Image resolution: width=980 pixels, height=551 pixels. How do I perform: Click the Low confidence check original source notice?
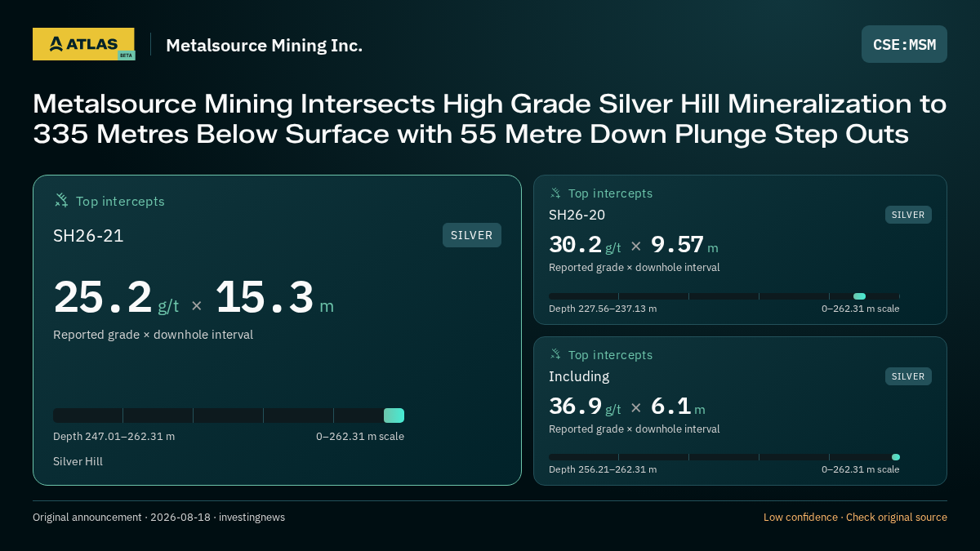coord(855,518)
